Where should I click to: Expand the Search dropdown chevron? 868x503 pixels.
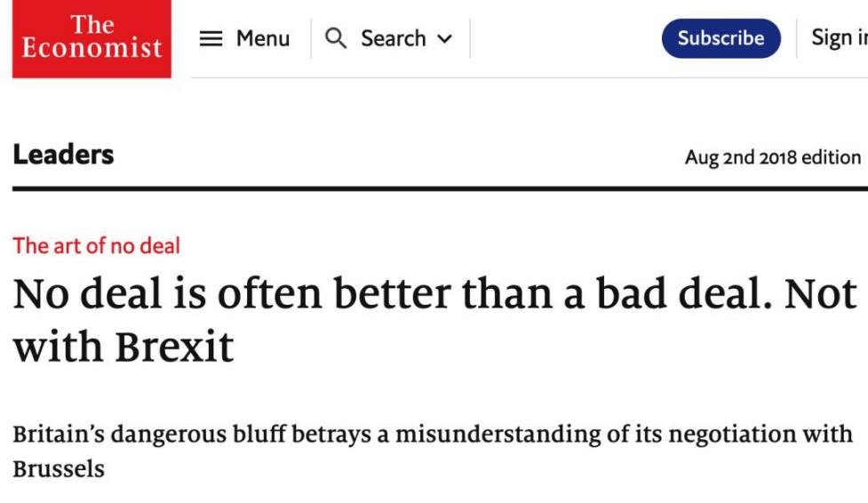pos(445,39)
